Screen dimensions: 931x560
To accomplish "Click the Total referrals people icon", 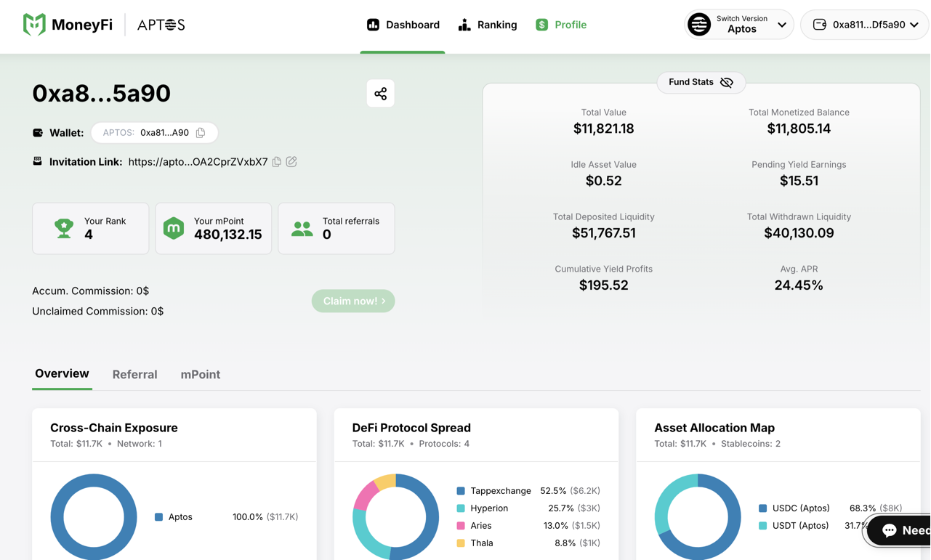I will (302, 228).
